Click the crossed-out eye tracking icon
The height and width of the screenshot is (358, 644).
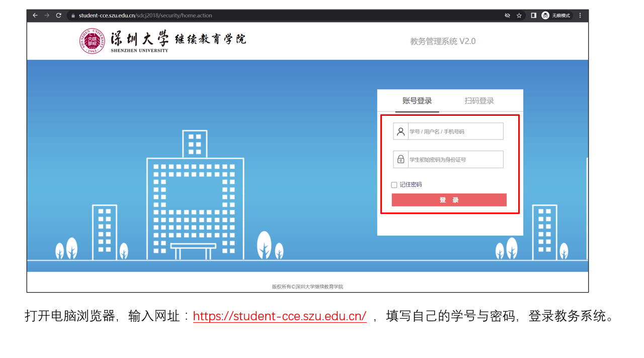(x=508, y=16)
